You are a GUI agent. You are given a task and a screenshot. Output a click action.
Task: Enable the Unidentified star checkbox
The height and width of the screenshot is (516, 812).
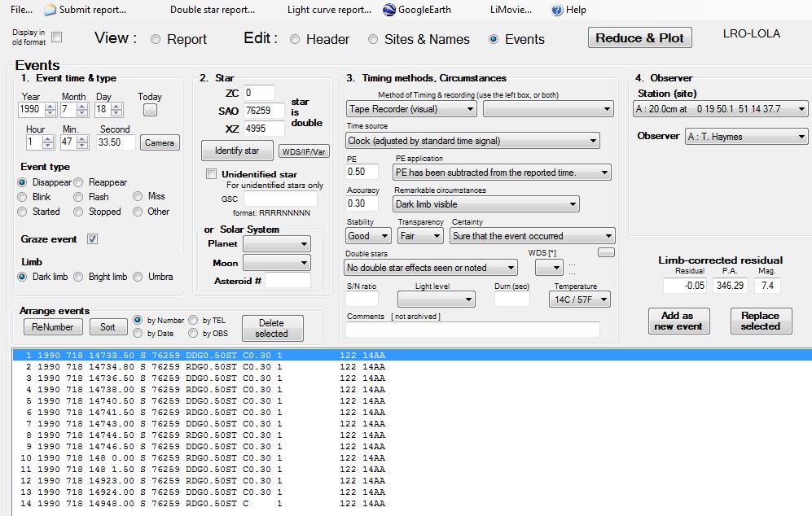point(212,174)
